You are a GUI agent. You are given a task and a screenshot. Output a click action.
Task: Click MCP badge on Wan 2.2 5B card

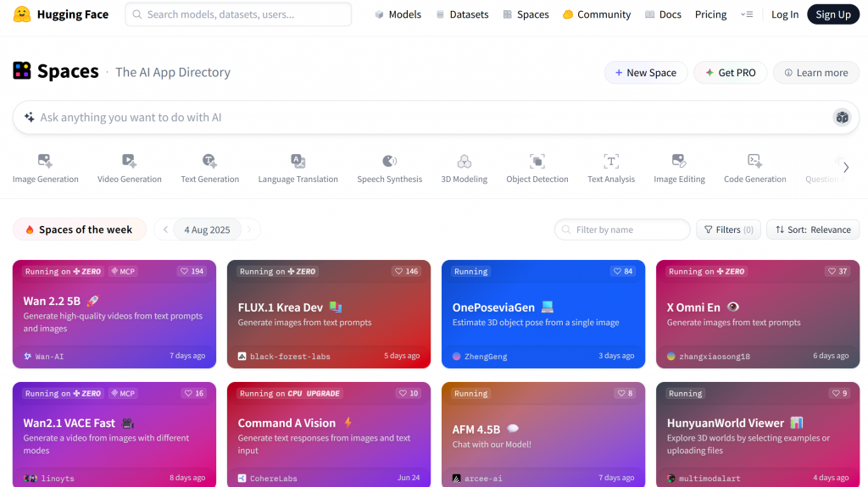123,271
